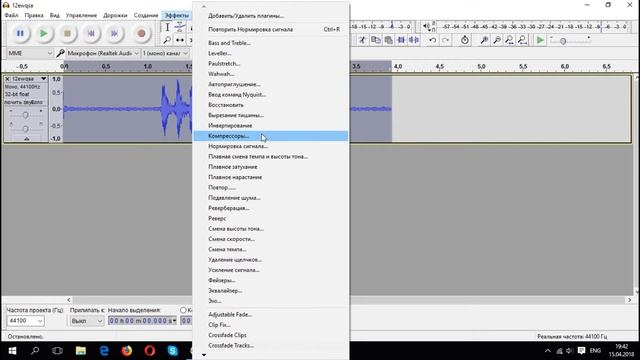Choose Добавить/Удалить плагины menu entry

(271, 16)
